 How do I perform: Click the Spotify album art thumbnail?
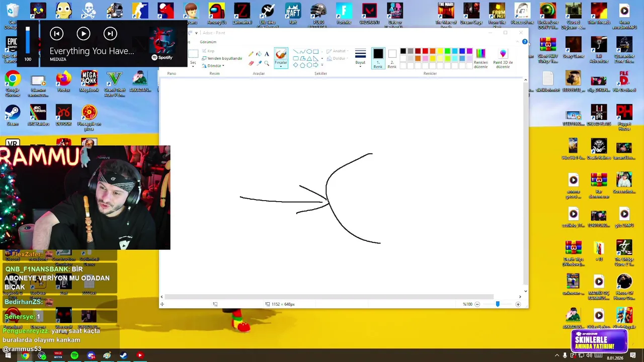(x=162, y=41)
